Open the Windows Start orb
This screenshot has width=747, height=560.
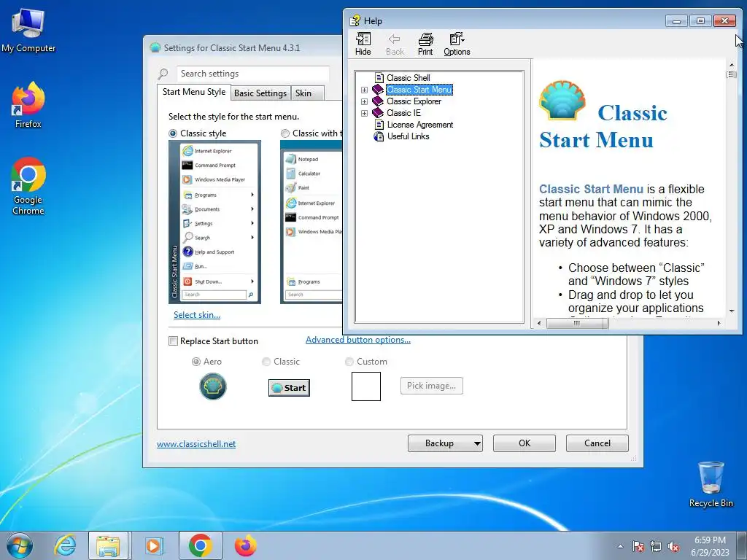pos(20,545)
